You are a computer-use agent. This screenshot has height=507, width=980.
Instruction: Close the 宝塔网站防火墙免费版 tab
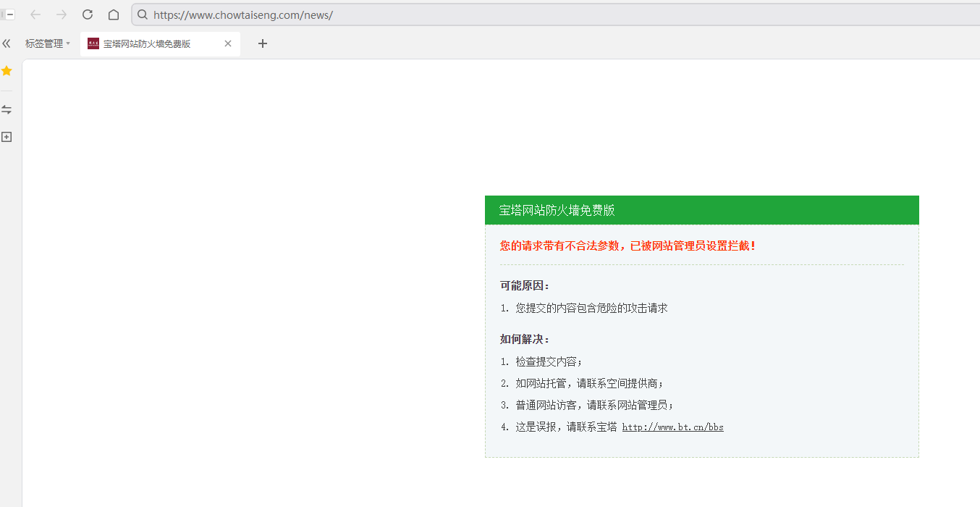coord(228,43)
